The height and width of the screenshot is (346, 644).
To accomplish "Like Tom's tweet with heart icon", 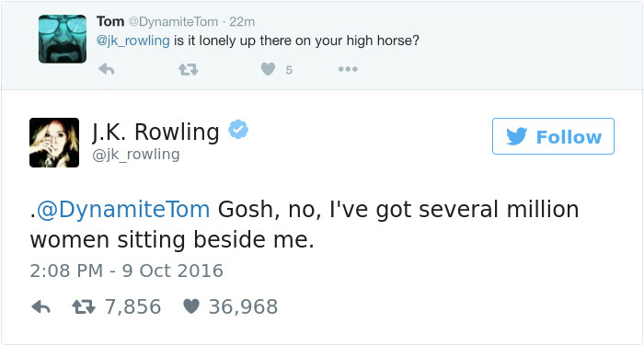I will tap(269, 69).
